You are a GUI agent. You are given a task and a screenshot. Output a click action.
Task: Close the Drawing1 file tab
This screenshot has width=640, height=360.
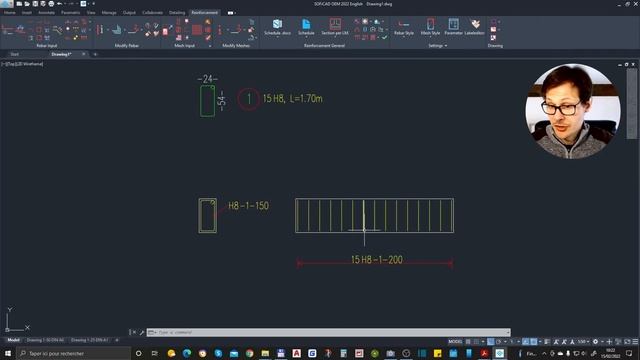coord(84,54)
